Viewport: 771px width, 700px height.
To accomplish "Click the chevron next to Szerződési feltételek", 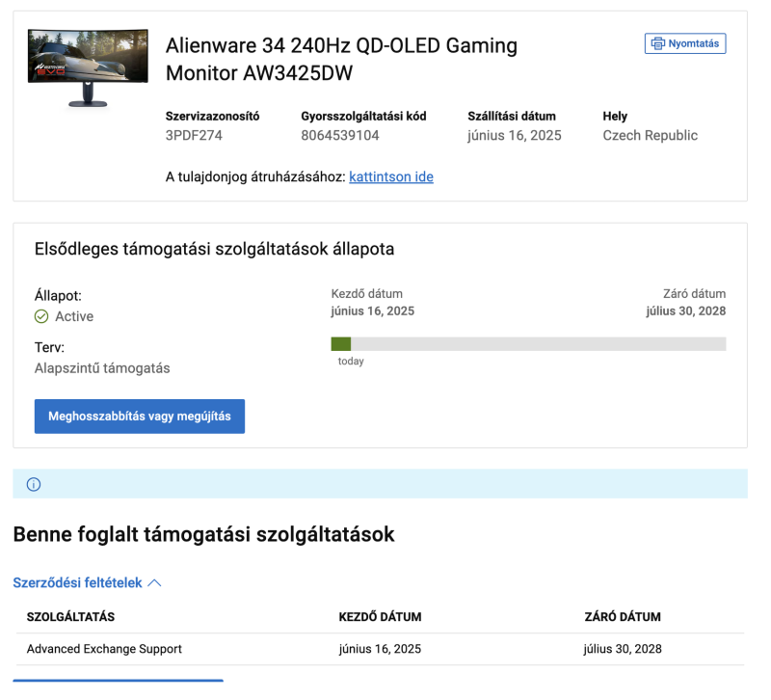I will pyautogui.click(x=154, y=583).
